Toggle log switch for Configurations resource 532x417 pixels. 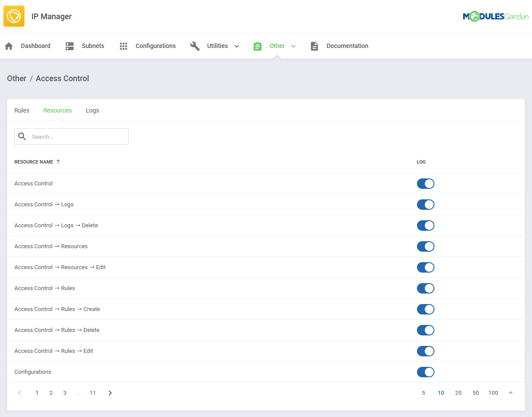(x=425, y=372)
